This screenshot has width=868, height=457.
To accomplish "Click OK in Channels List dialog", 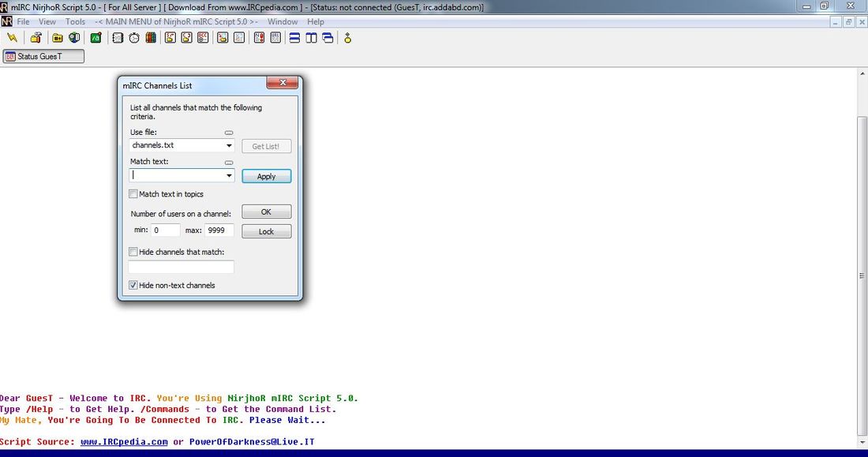I will [x=266, y=212].
